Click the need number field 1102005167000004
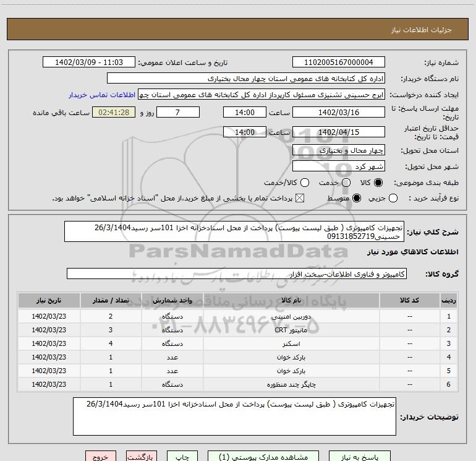The image size is (476, 461). 339,62
